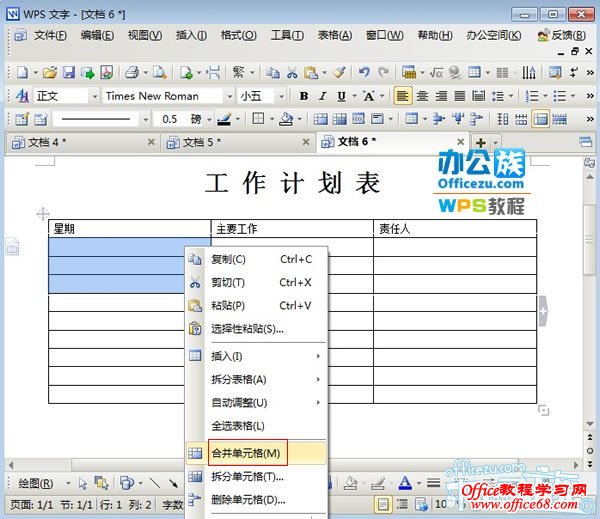The width and height of the screenshot is (600, 519).
Task: Choose object selection arrow in drawing bar
Action: [x=83, y=483]
